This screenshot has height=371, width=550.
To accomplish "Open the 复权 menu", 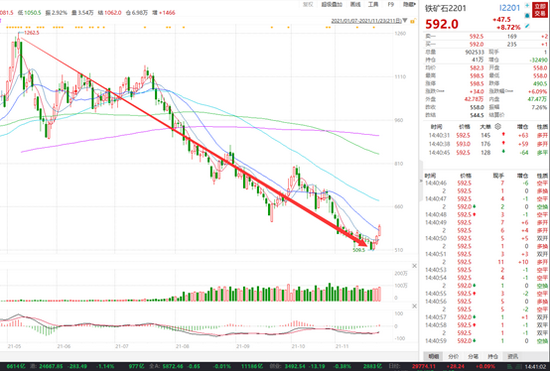I will click(x=308, y=5).
